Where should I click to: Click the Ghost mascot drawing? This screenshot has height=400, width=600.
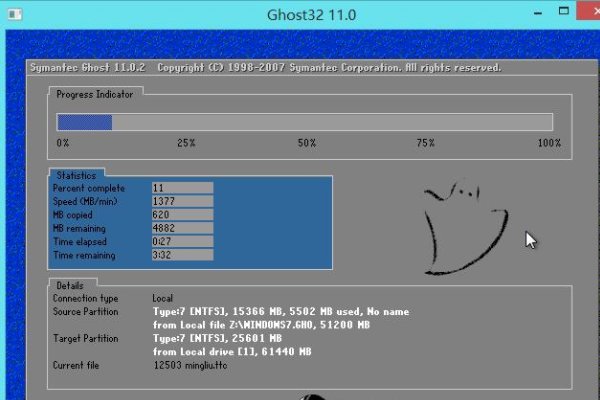[x=466, y=227]
